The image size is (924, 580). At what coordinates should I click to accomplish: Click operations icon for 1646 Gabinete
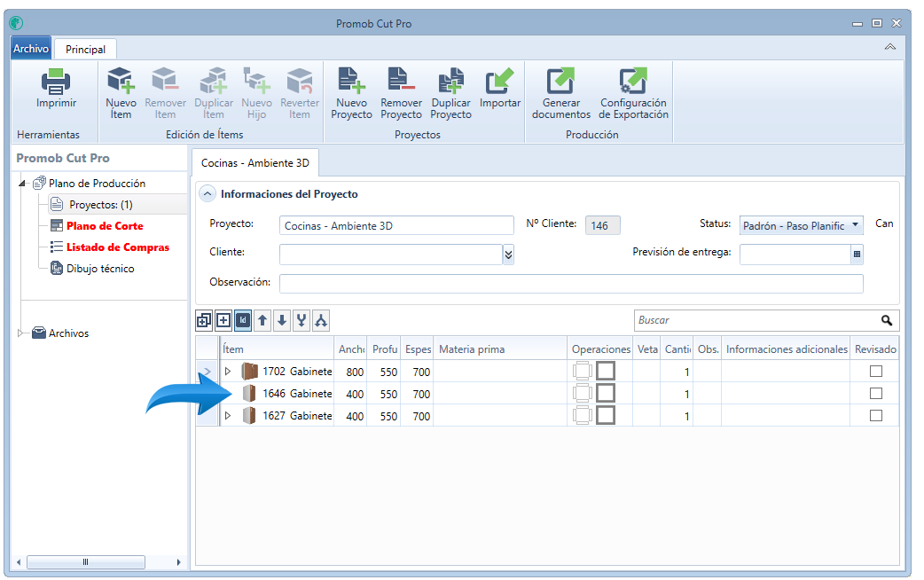tap(583, 393)
